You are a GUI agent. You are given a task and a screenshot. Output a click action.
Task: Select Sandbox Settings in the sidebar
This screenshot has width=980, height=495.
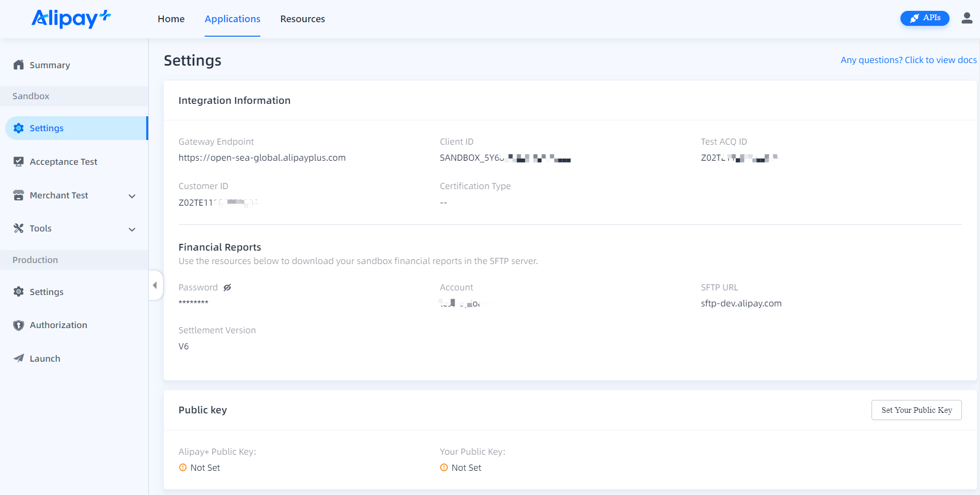pyautogui.click(x=46, y=128)
